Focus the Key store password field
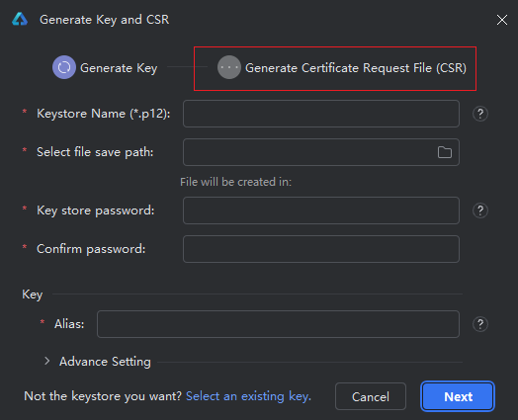The image size is (518, 420). click(x=321, y=210)
